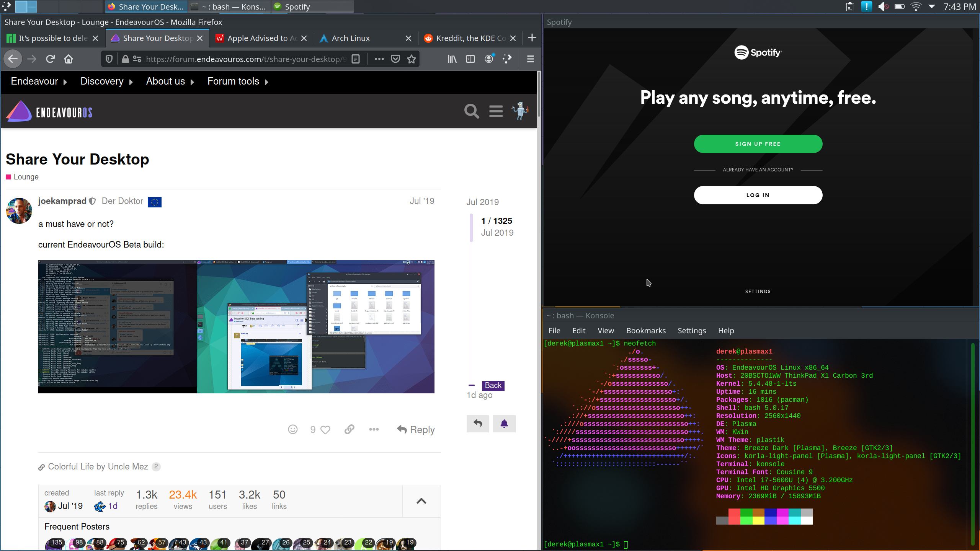Like the first post with heart
Screen dimensions: 980x551
click(325, 430)
